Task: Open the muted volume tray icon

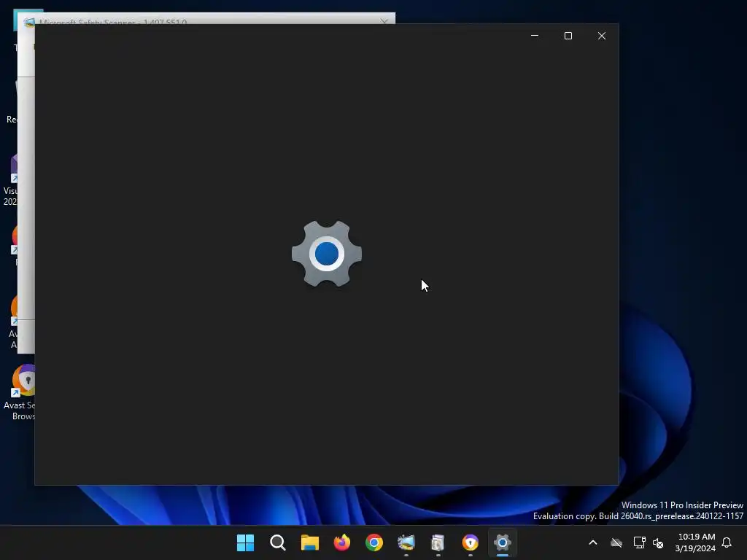Action: (658, 542)
